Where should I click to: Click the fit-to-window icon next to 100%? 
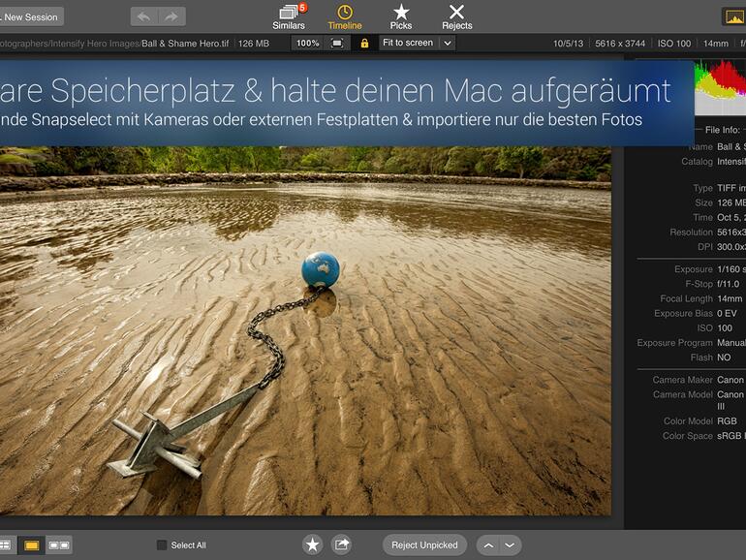click(337, 44)
